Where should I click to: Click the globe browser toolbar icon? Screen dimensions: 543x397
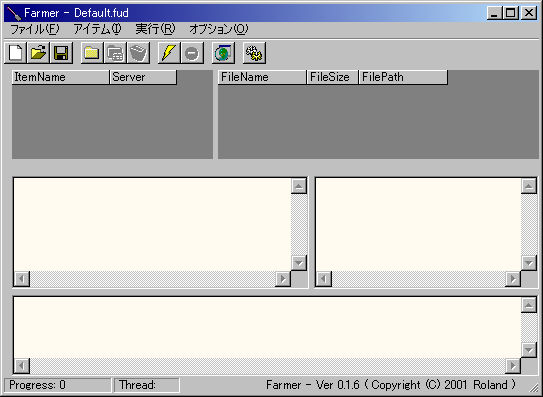223,53
